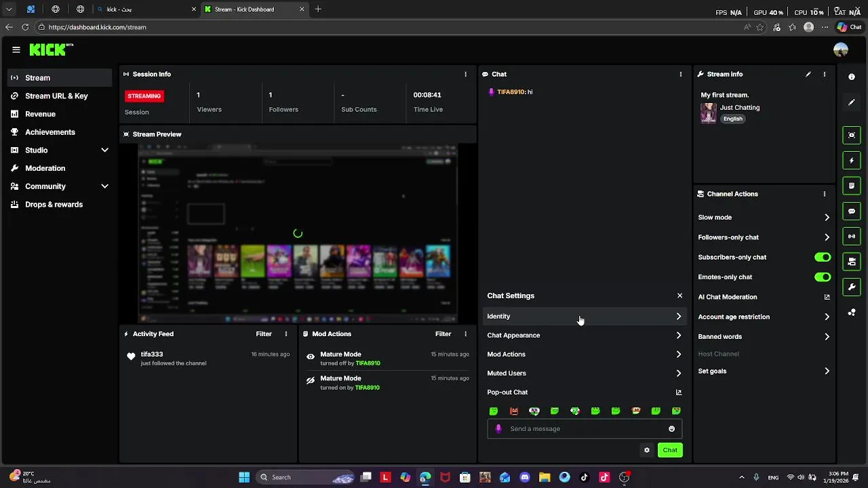The width and height of the screenshot is (868, 488).
Task: Open Drops & rewards page
Action: click(x=60, y=205)
